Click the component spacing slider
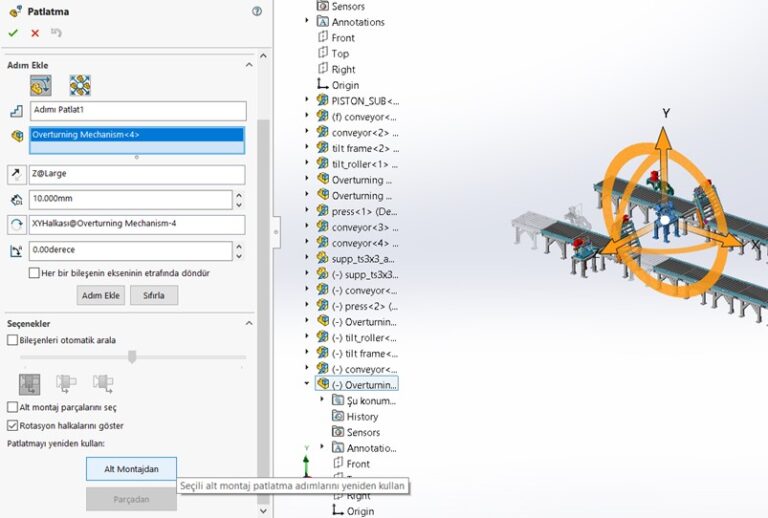 [131, 357]
